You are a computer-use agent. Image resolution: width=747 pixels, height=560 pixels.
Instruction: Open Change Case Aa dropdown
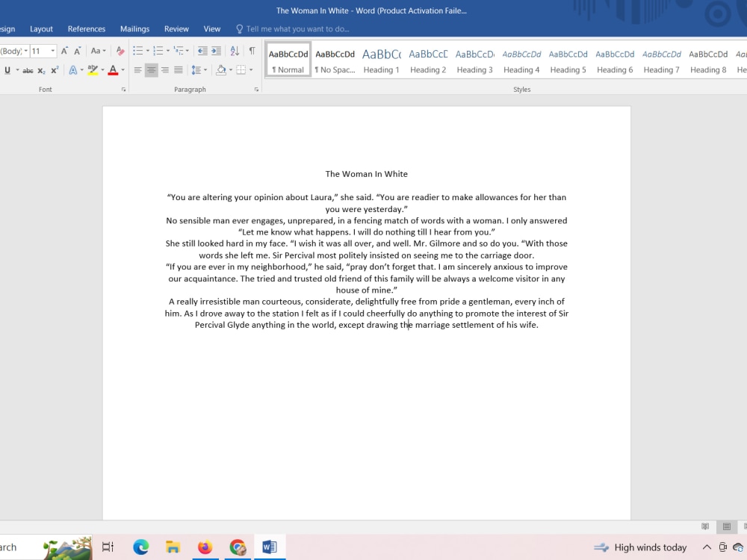coord(98,51)
